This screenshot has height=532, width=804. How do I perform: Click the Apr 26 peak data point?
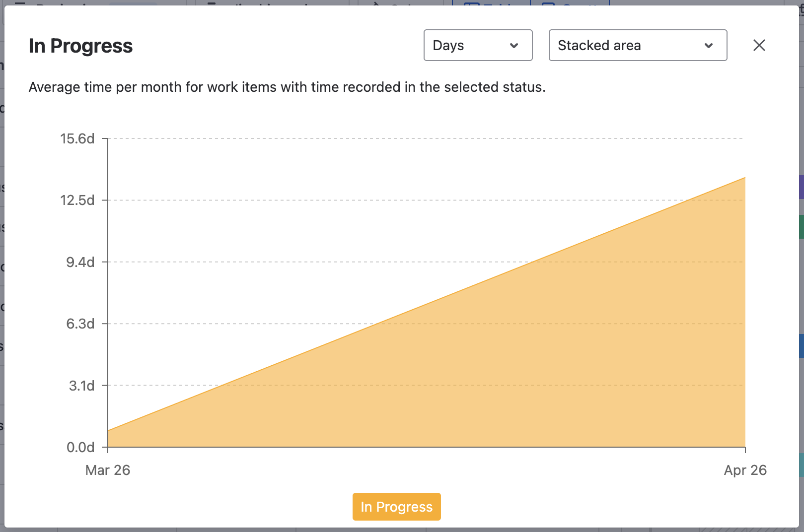(x=745, y=178)
